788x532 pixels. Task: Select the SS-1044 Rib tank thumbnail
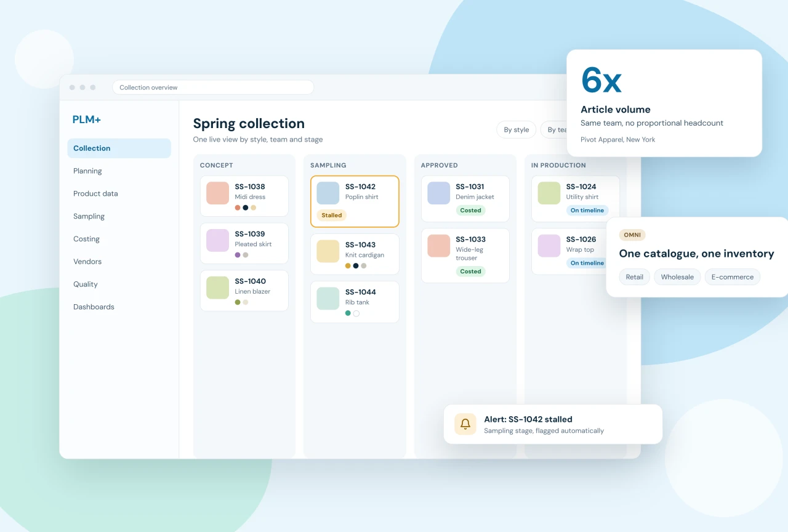328,299
